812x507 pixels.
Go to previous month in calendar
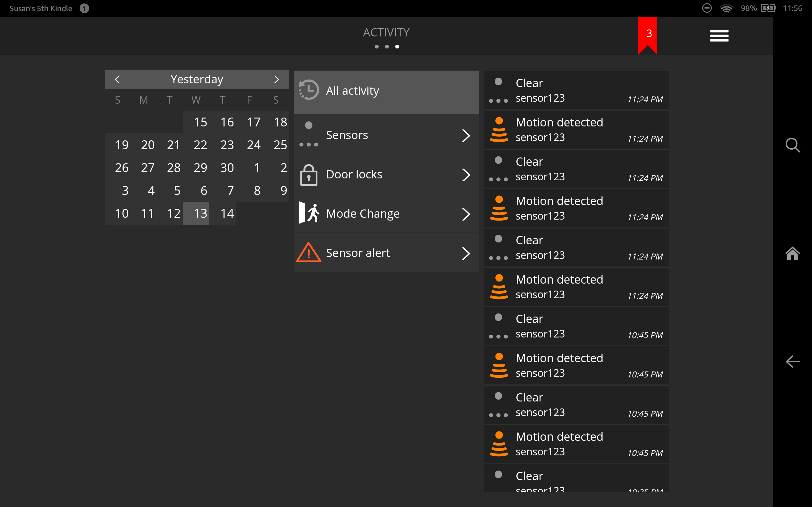click(x=117, y=80)
